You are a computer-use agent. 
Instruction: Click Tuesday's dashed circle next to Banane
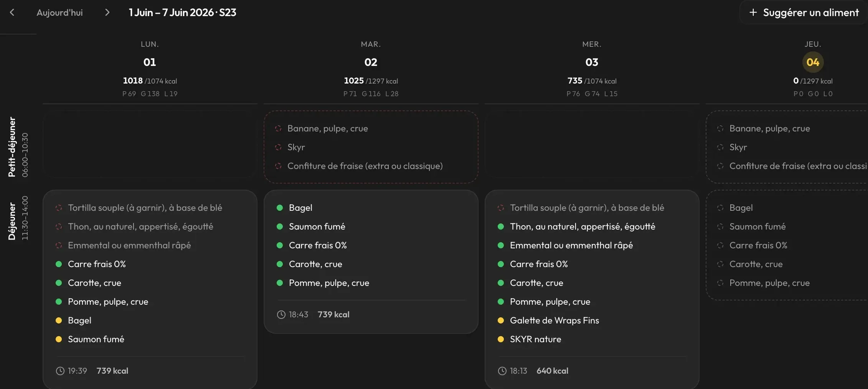pos(279,128)
